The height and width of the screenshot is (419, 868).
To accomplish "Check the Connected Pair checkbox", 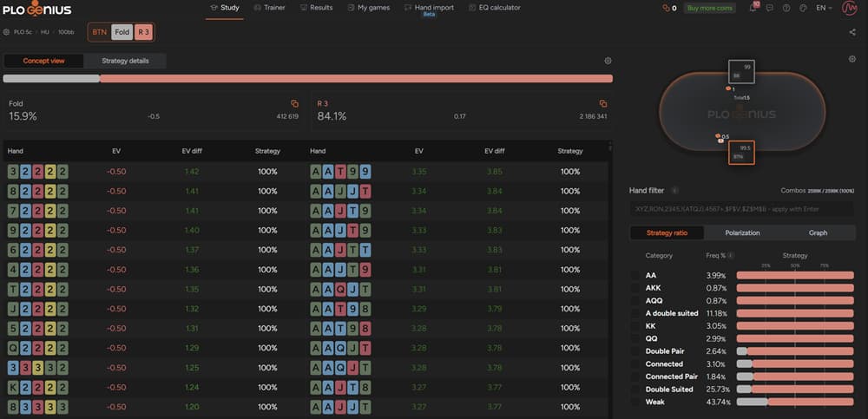I will (x=635, y=376).
